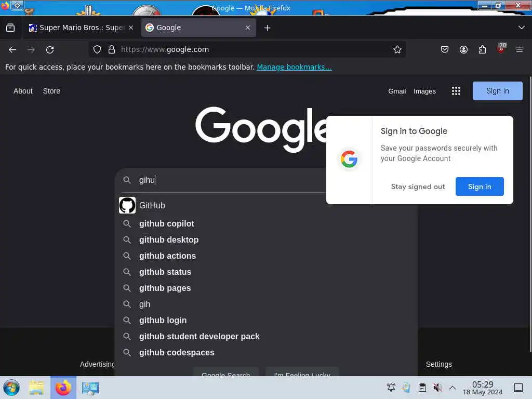Click Manage bookmarks link
Viewport: 532px width, 399px height.
pyautogui.click(x=294, y=67)
